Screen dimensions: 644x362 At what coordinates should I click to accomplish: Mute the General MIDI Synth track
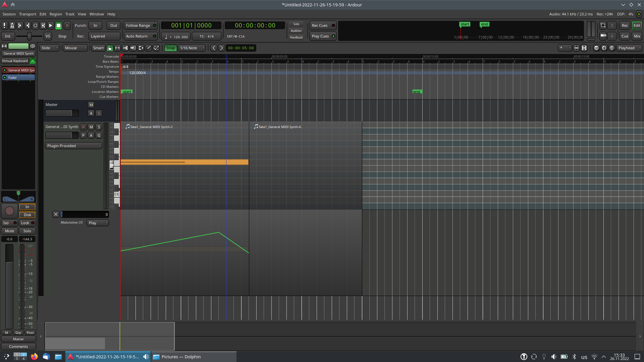coord(91,127)
